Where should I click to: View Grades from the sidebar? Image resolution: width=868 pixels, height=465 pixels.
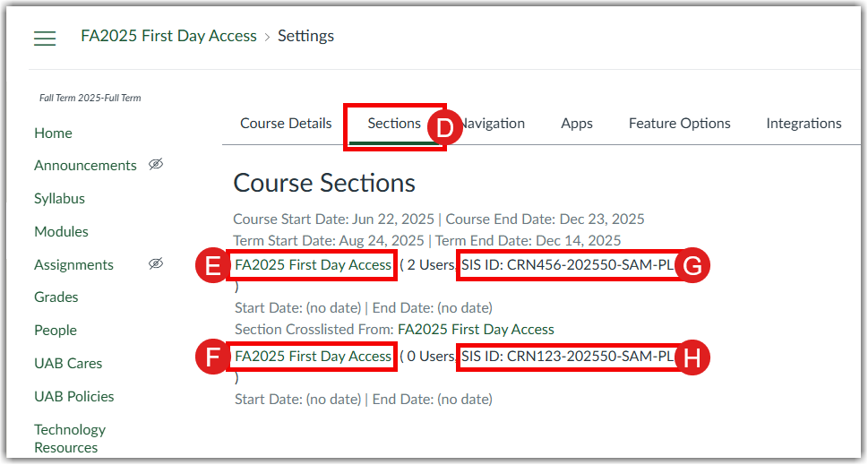point(56,297)
